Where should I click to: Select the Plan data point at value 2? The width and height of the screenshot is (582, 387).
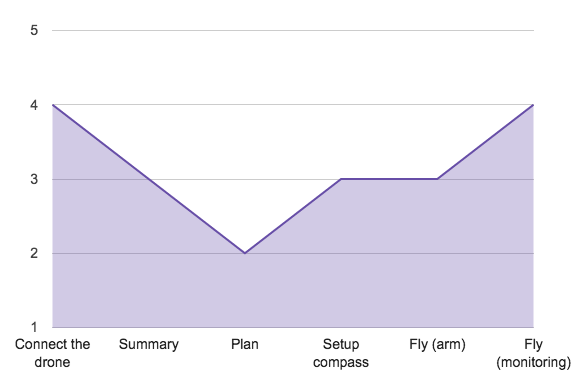pyautogui.click(x=245, y=253)
